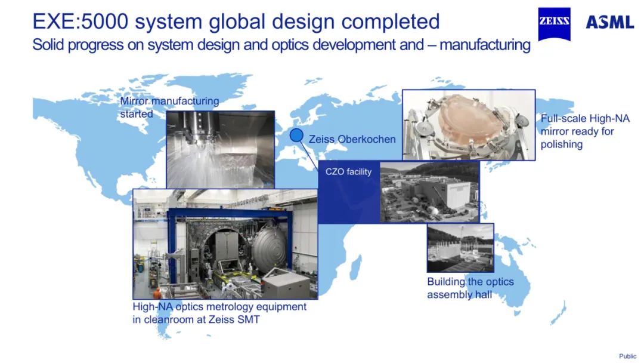Click the Building the optics assembly hall caption
Image resolution: width=644 pixels, height=363 pixels.
[470, 288]
